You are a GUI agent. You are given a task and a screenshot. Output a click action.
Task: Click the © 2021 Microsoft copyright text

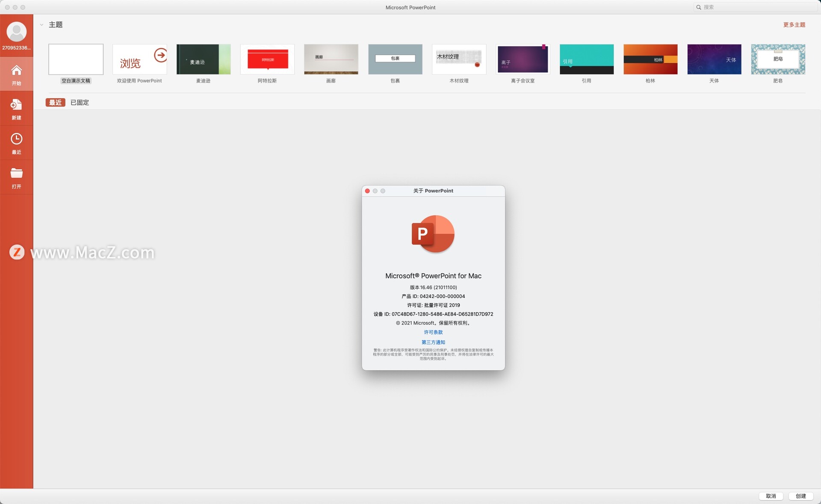pyautogui.click(x=433, y=323)
